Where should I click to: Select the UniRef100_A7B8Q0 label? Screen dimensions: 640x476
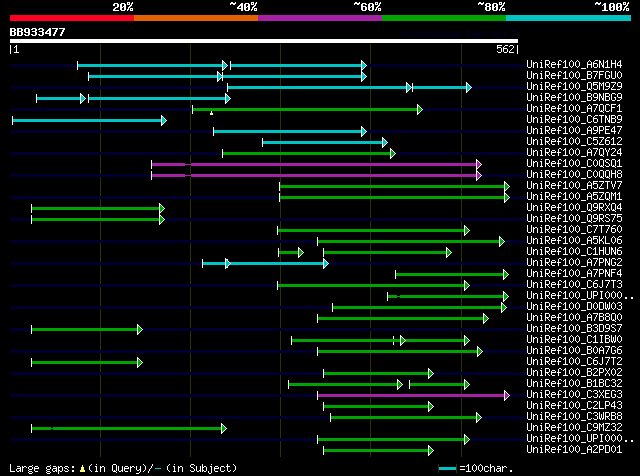(x=574, y=318)
